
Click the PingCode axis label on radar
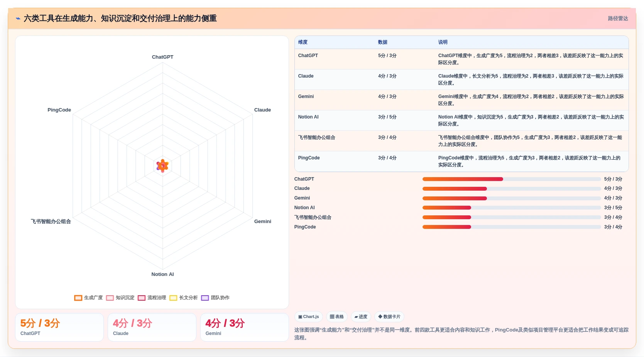pyautogui.click(x=59, y=110)
